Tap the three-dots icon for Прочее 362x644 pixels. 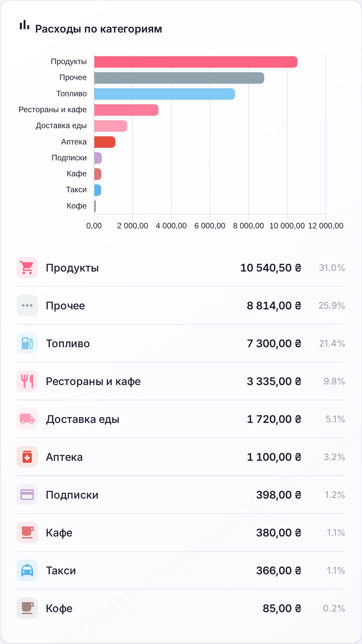(x=27, y=305)
